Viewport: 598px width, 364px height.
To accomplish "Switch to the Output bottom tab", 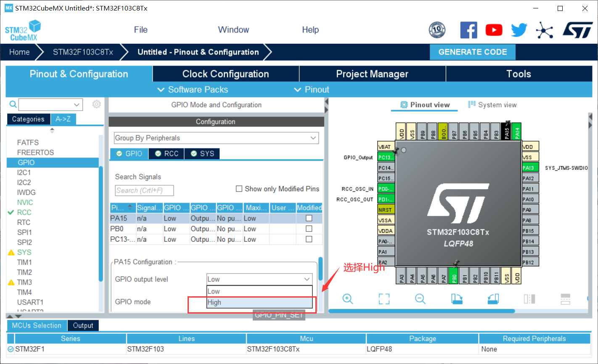I will [x=83, y=325].
